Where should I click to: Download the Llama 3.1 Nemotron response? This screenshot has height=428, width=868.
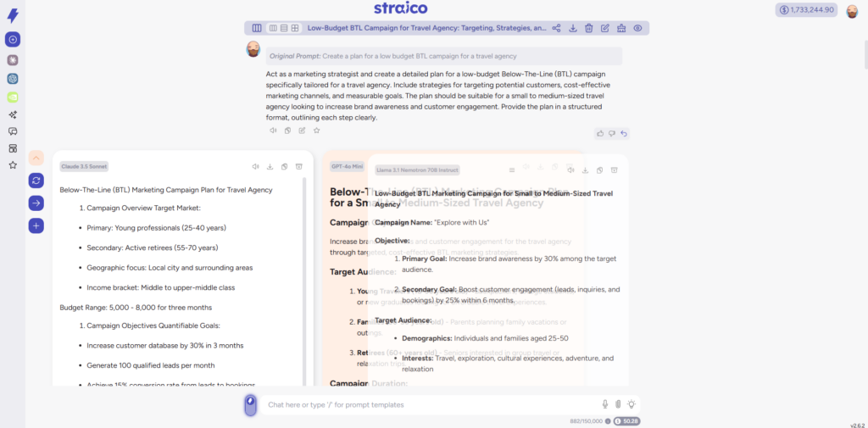(x=585, y=170)
